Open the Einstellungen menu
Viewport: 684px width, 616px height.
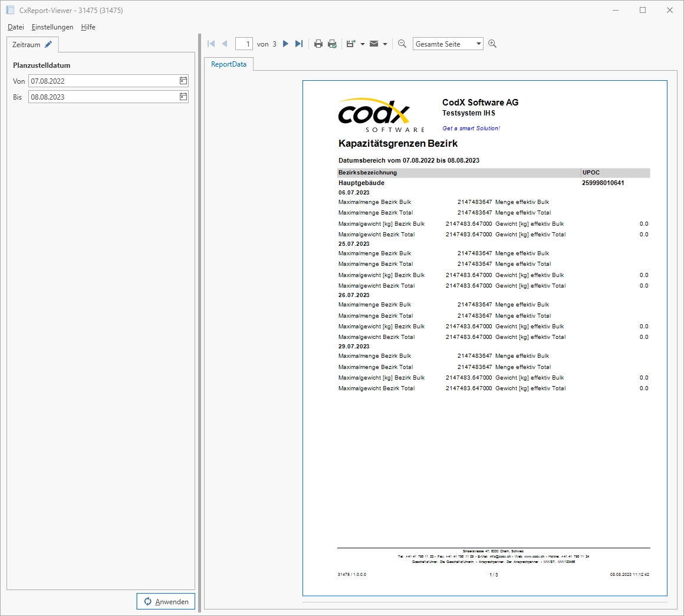(52, 27)
